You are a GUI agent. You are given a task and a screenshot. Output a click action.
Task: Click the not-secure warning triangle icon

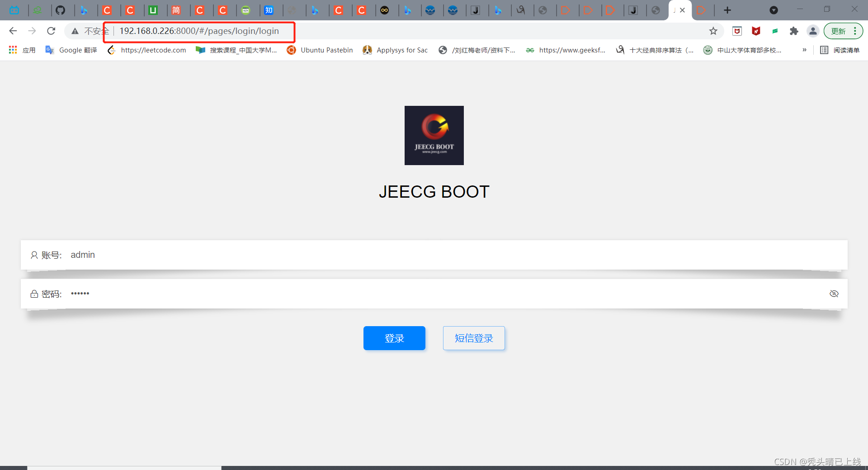point(75,31)
